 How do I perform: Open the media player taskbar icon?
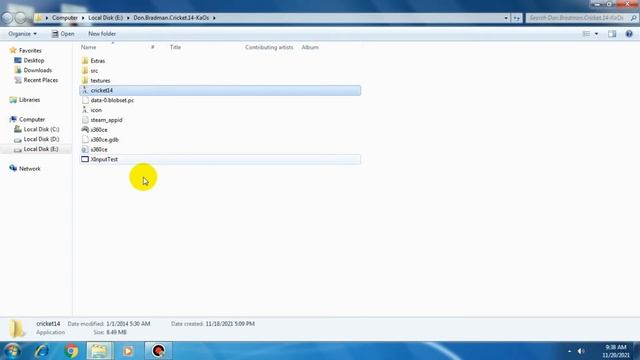[x=128, y=351]
